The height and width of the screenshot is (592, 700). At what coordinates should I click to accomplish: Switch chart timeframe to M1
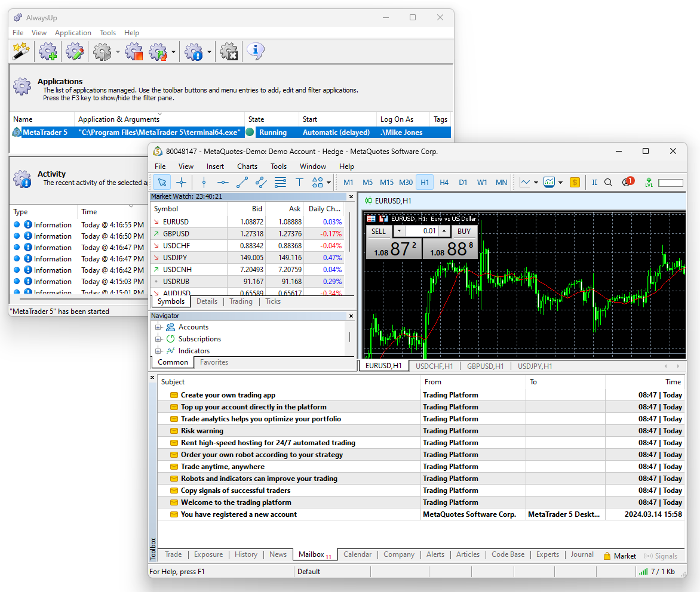click(x=348, y=182)
